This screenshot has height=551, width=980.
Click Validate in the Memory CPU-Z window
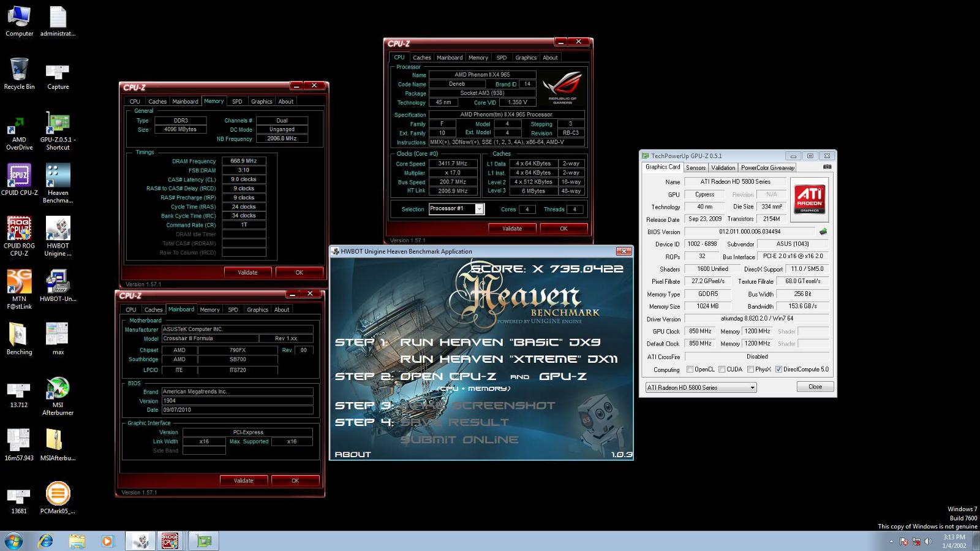point(247,272)
